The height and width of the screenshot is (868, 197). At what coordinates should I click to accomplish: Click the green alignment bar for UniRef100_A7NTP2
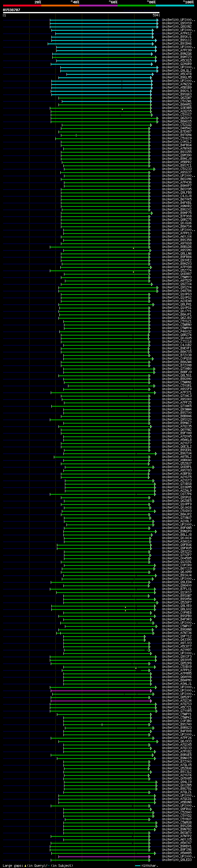pos(101,836)
